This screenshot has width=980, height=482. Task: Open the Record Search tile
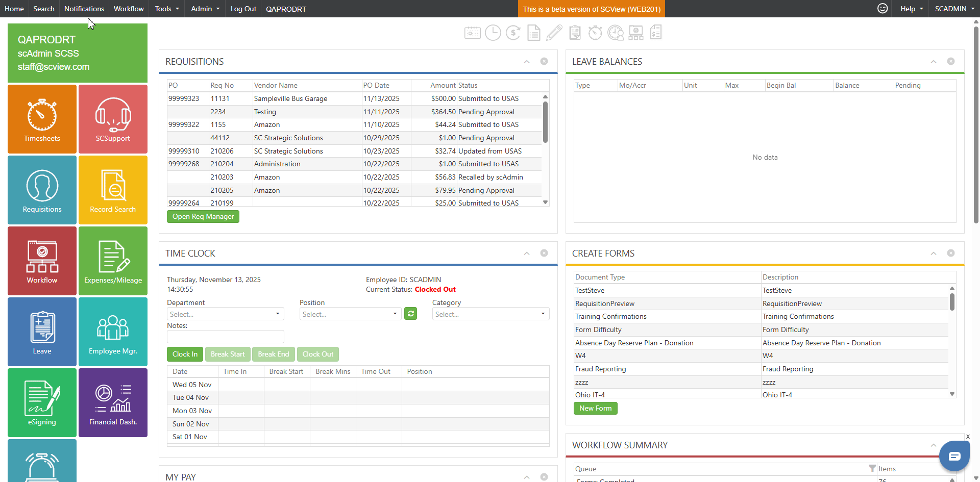click(x=113, y=190)
